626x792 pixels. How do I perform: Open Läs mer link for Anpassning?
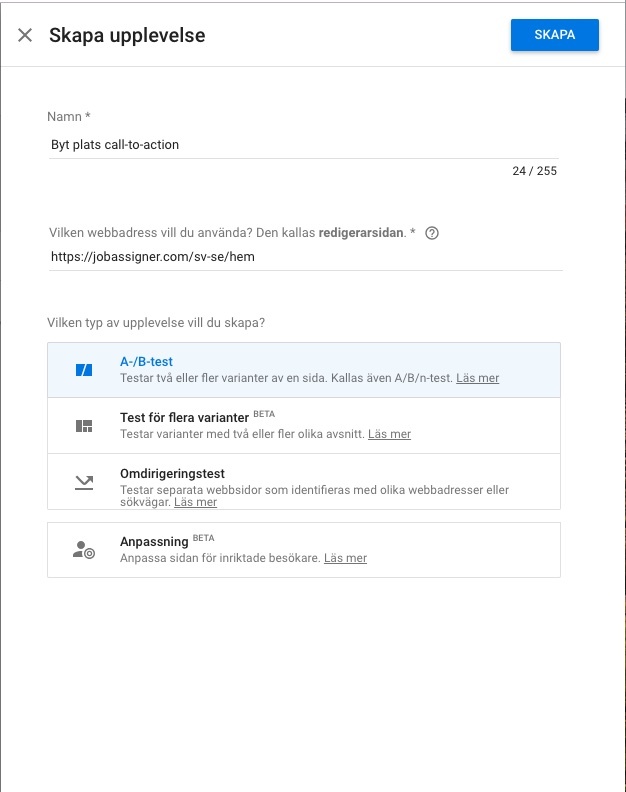[345, 558]
